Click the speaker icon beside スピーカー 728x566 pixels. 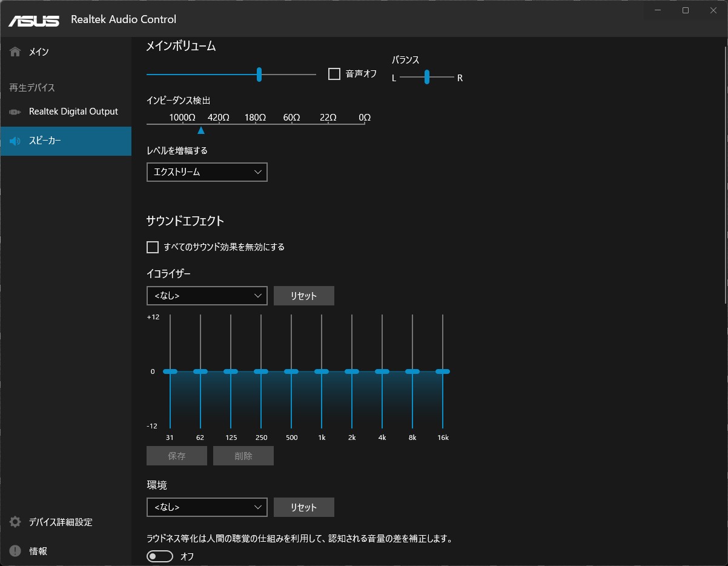coord(16,141)
